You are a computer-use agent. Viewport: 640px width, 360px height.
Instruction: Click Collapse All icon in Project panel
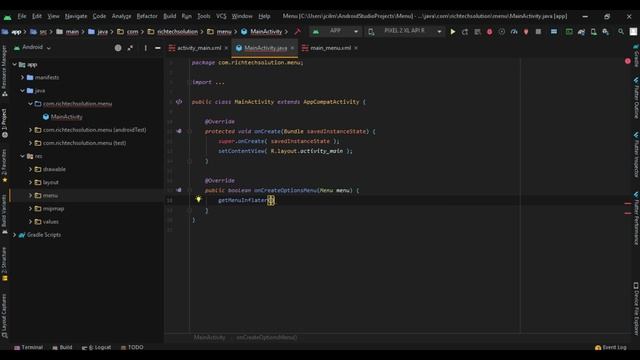[x=130, y=48]
